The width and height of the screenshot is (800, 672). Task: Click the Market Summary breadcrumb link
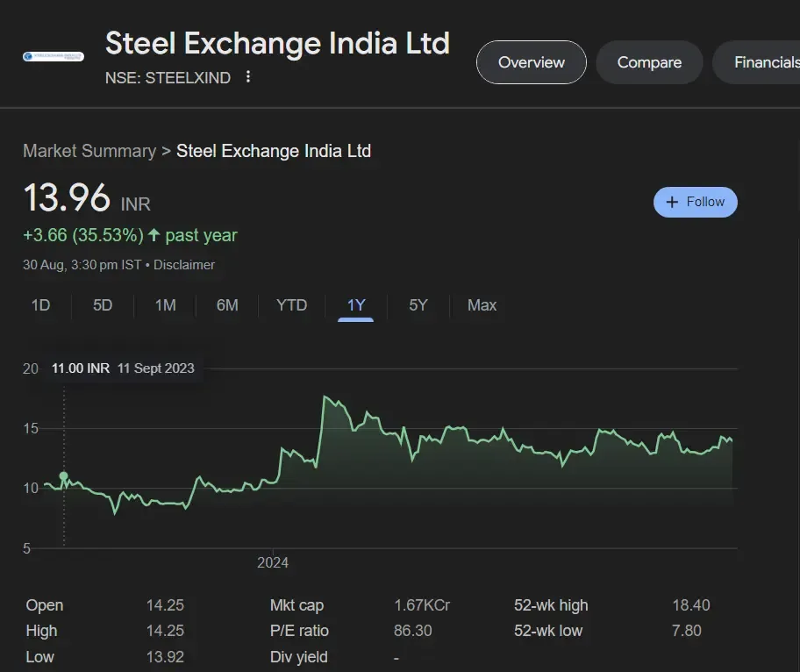pyautogui.click(x=89, y=151)
